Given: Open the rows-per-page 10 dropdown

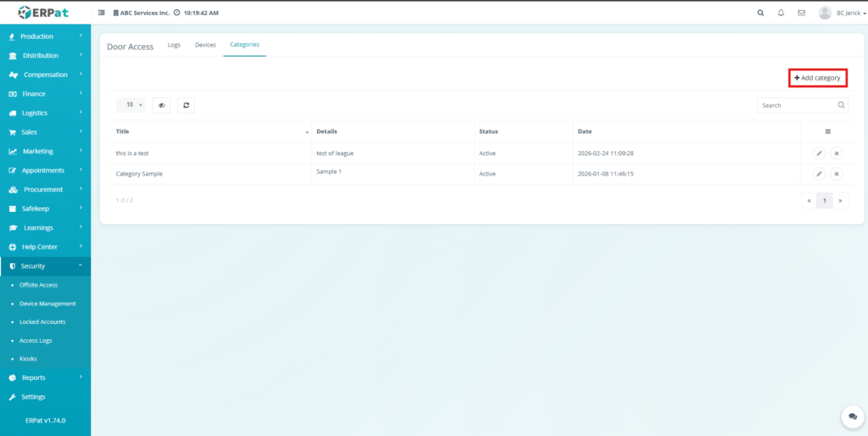Looking at the screenshot, I should tap(131, 105).
